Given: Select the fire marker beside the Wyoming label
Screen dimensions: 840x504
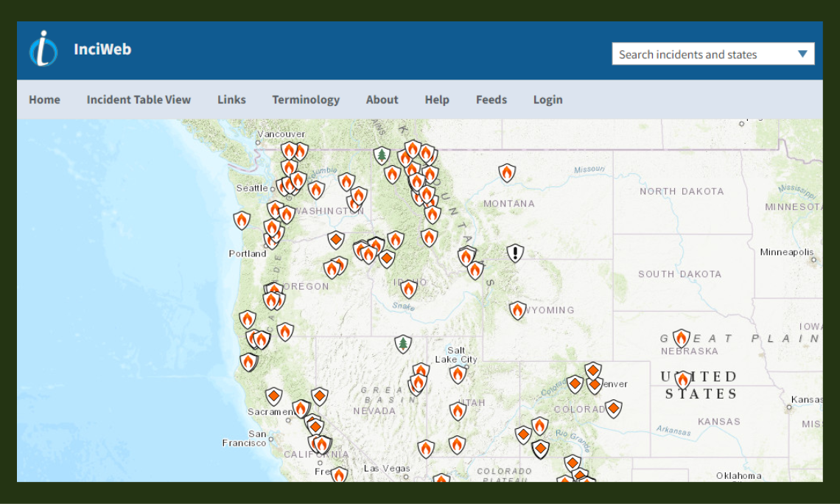Looking at the screenshot, I should 517,310.
